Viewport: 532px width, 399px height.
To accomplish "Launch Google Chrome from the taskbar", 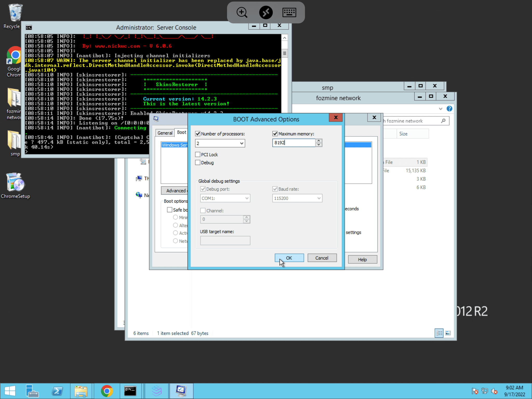I will pos(107,391).
